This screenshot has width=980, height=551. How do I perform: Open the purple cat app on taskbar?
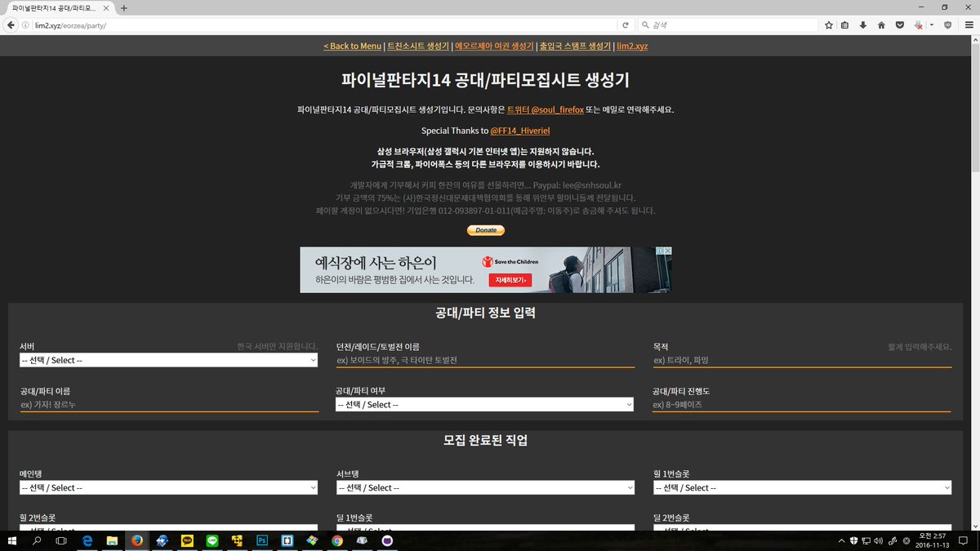[x=387, y=540]
